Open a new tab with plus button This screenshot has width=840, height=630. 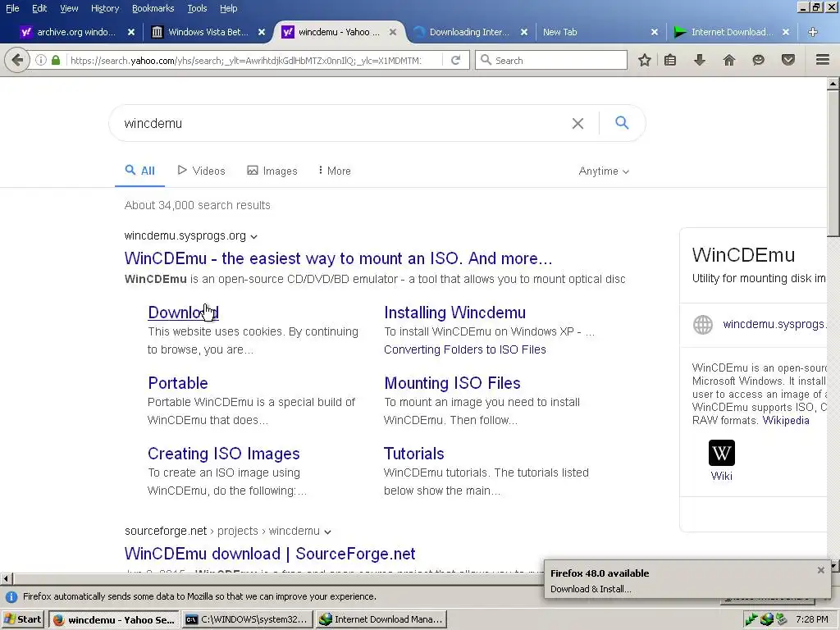[x=813, y=32]
